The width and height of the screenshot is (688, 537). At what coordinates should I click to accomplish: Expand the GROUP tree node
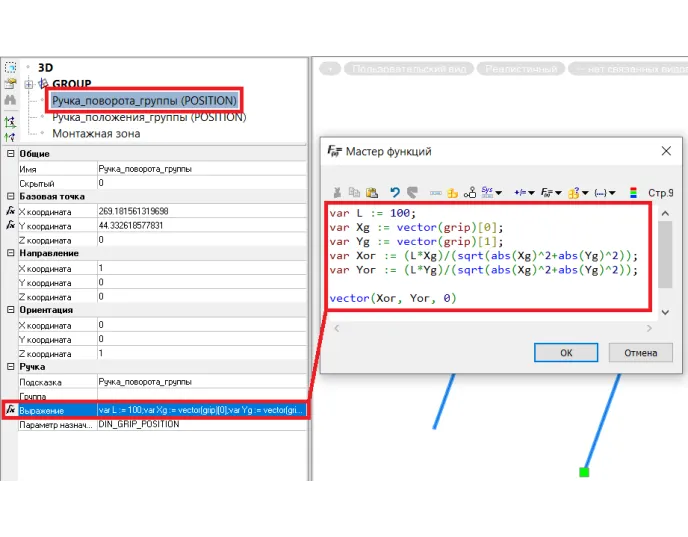click(29, 84)
